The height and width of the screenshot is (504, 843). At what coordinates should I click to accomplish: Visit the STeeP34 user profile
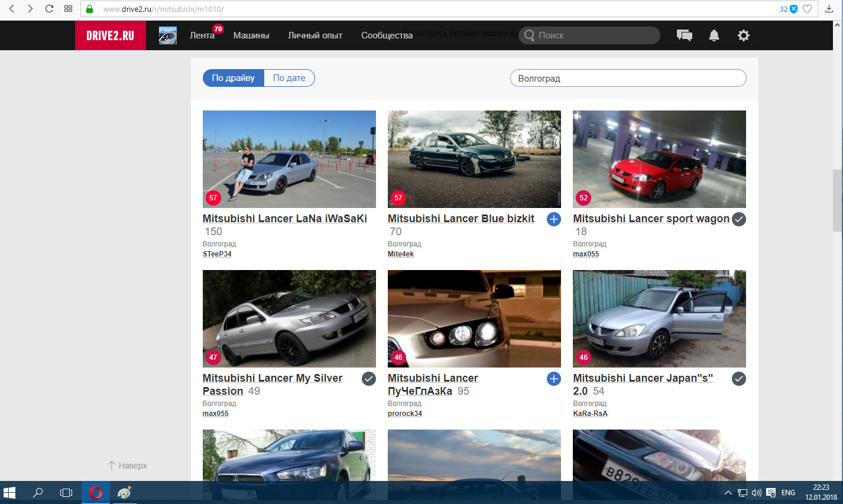point(217,254)
